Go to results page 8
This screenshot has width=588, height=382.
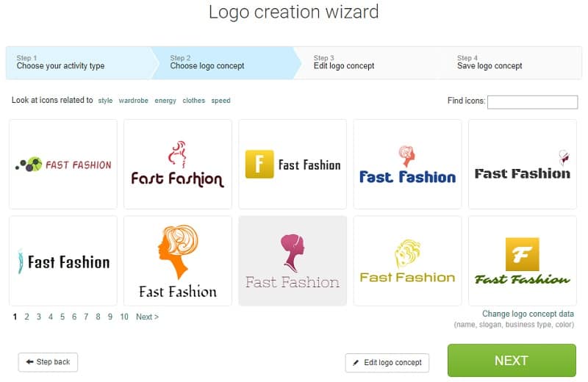point(98,317)
